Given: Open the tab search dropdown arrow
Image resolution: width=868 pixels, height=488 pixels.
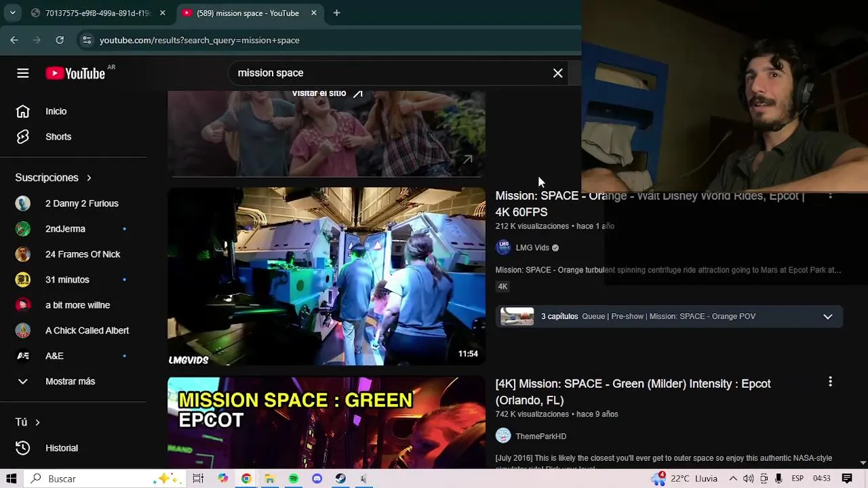Looking at the screenshot, I should tap(12, 13).
